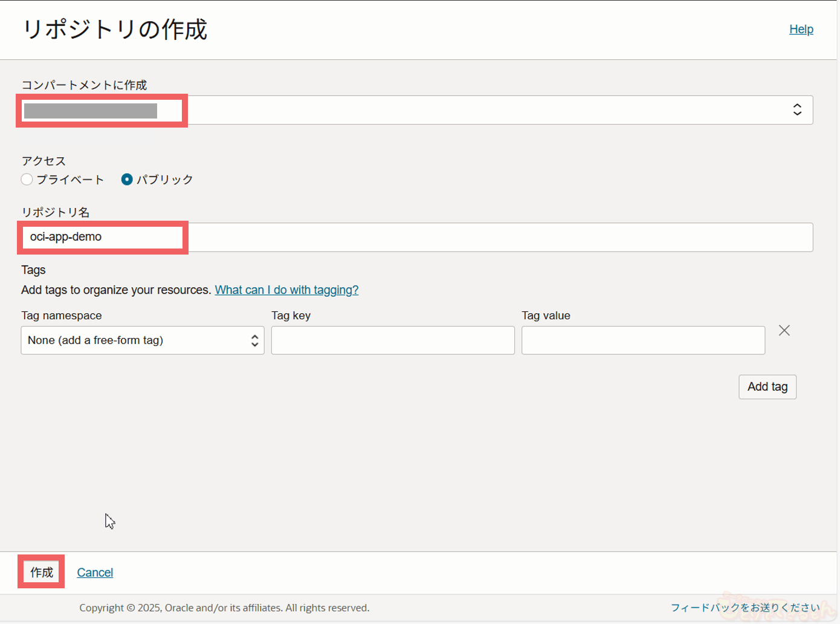
Task: Cancel the repository creation
Action: pyautogui.click(x=95, y=572)
